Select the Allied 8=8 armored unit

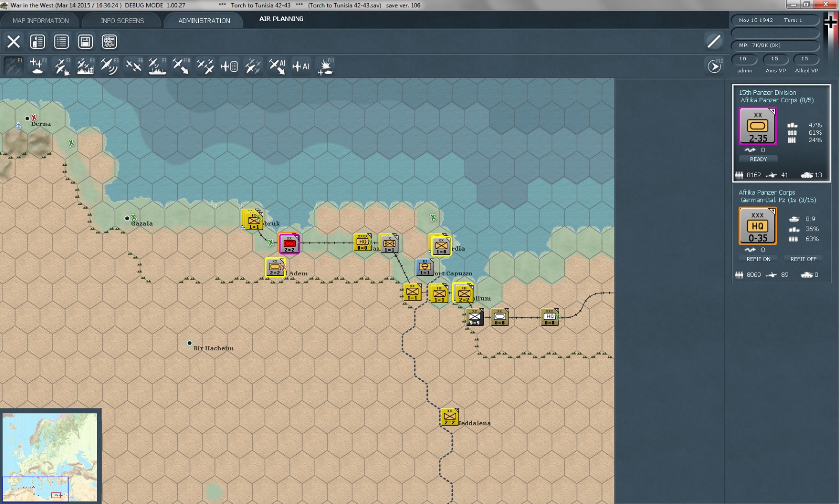click(x=500, y=318)
